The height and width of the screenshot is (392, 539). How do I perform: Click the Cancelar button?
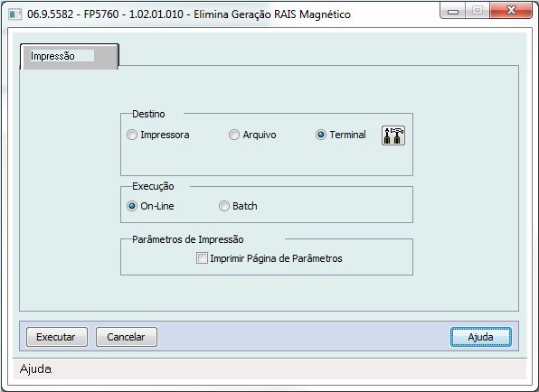127,337
